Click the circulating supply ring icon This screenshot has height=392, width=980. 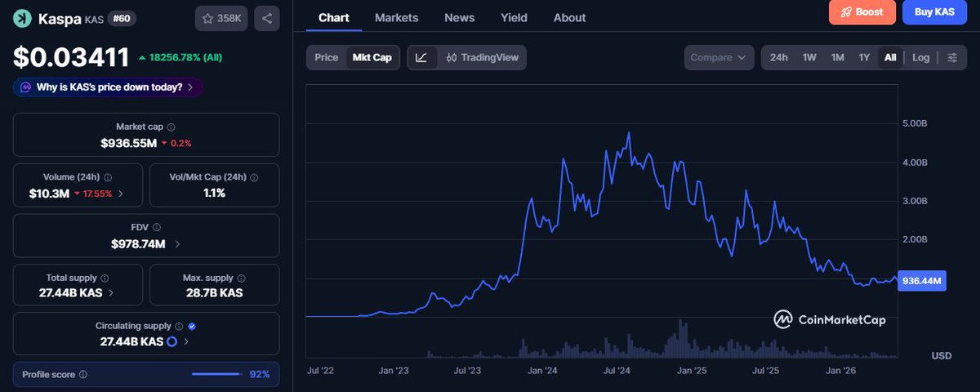tap(171, 342)
